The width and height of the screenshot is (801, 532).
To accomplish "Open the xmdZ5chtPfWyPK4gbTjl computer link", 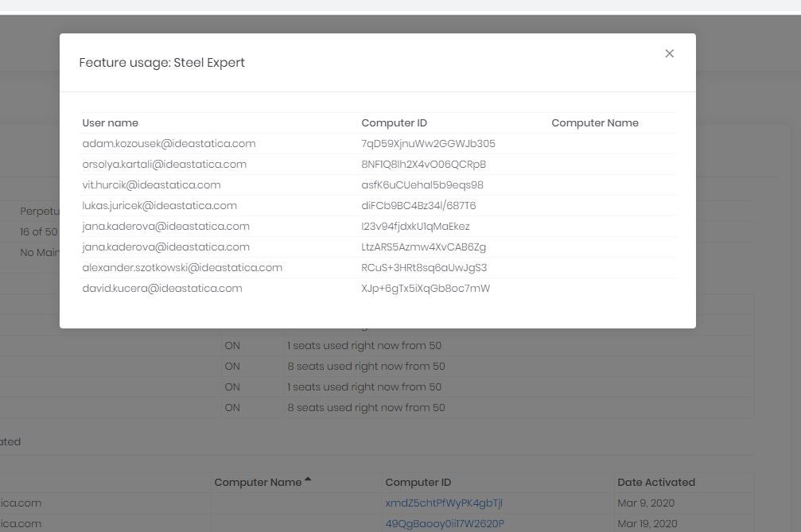I will (x=443, y=503).
